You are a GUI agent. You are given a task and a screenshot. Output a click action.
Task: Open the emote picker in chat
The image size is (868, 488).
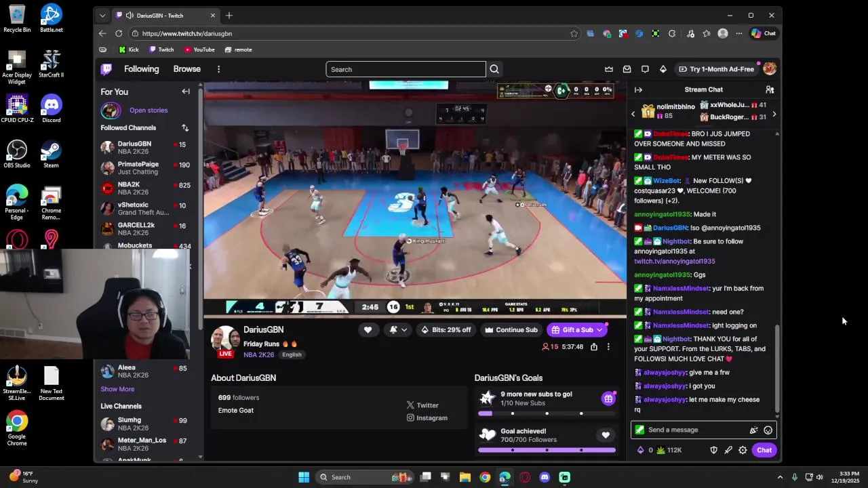click(768, 430)
